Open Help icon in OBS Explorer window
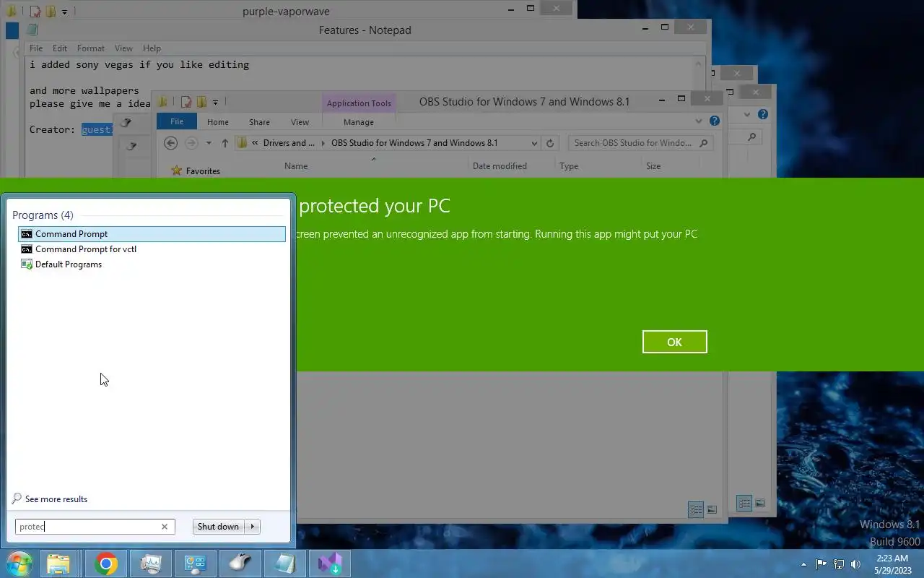 coord(715,121)
